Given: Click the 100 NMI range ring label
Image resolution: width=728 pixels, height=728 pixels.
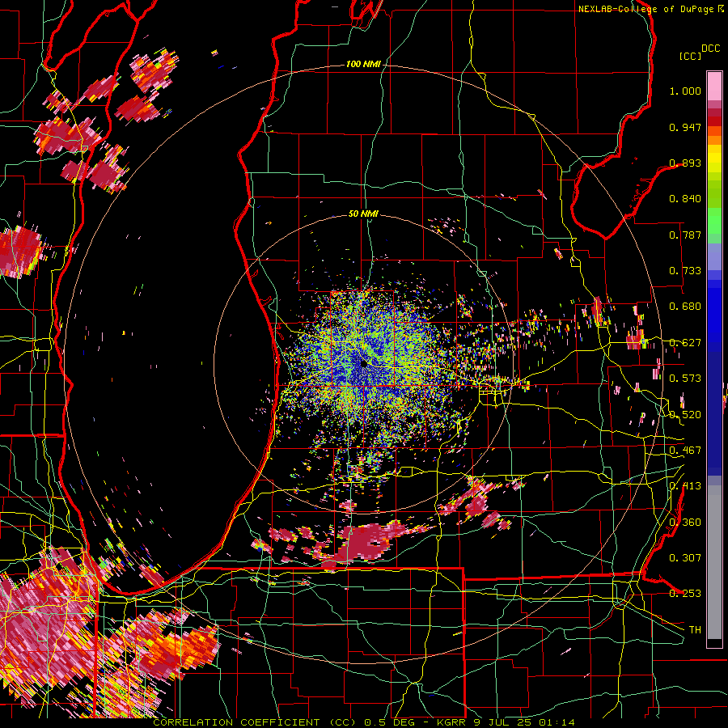Looking at the screenshot, I should tap(363, 64).
